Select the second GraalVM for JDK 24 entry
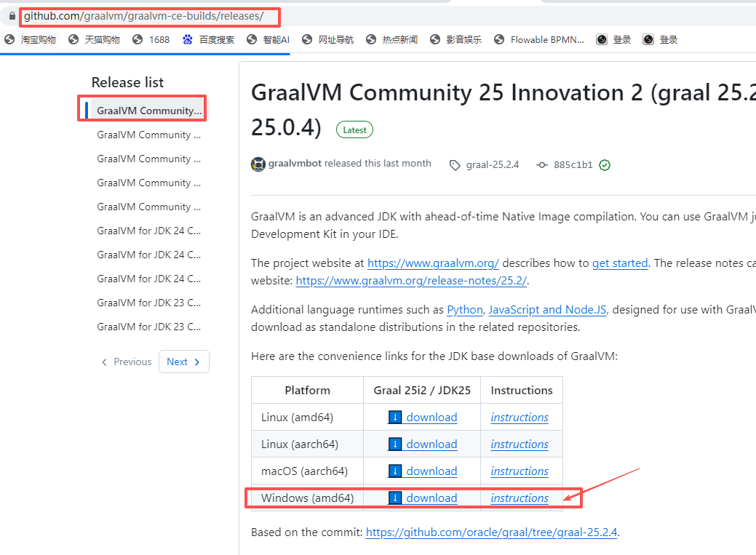 [148, 255]
